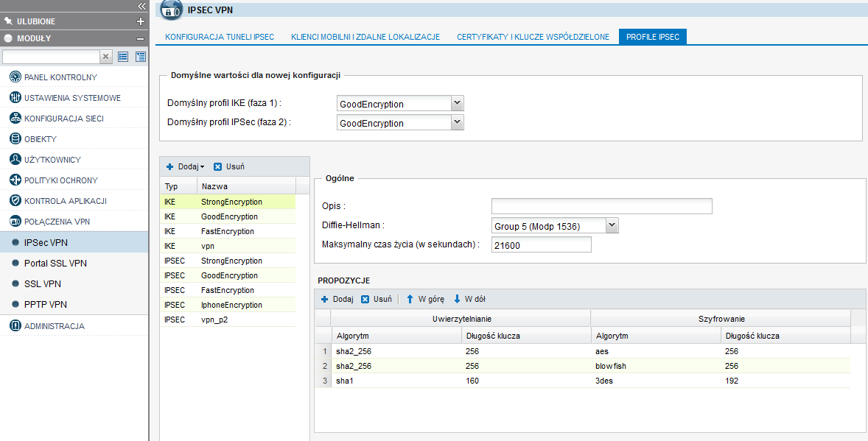Switch to list view icon in sidebar
868x441 pixels.
click(124, 57)
